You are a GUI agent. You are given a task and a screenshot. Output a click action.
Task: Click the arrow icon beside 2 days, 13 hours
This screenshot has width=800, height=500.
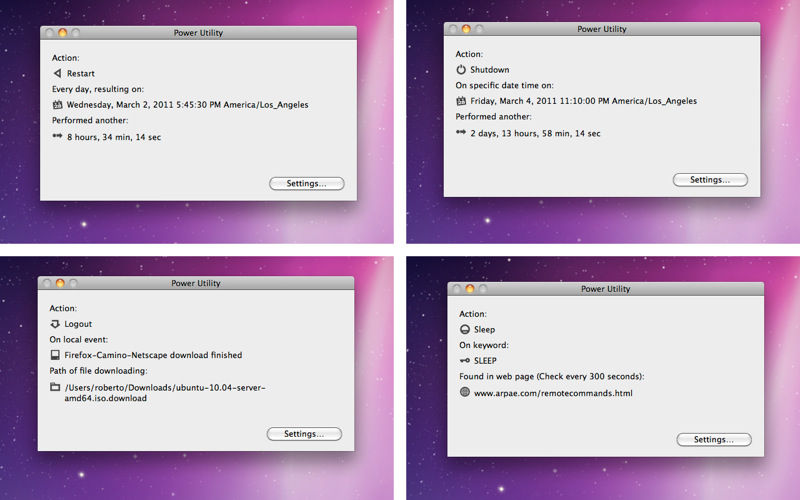[x=461, y=132]
